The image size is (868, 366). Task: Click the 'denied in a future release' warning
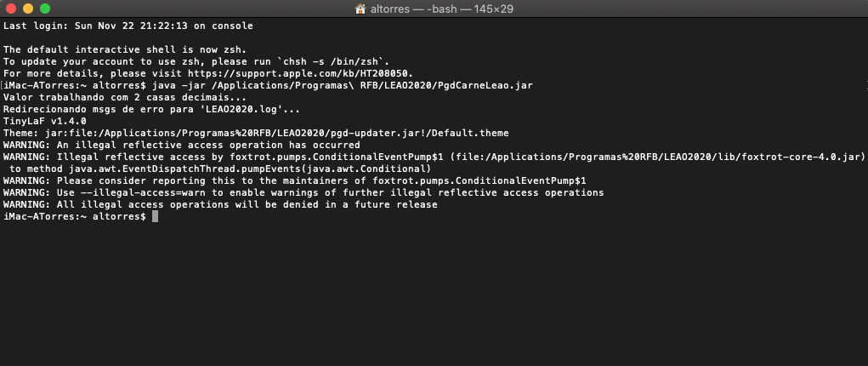click(360, 204)
